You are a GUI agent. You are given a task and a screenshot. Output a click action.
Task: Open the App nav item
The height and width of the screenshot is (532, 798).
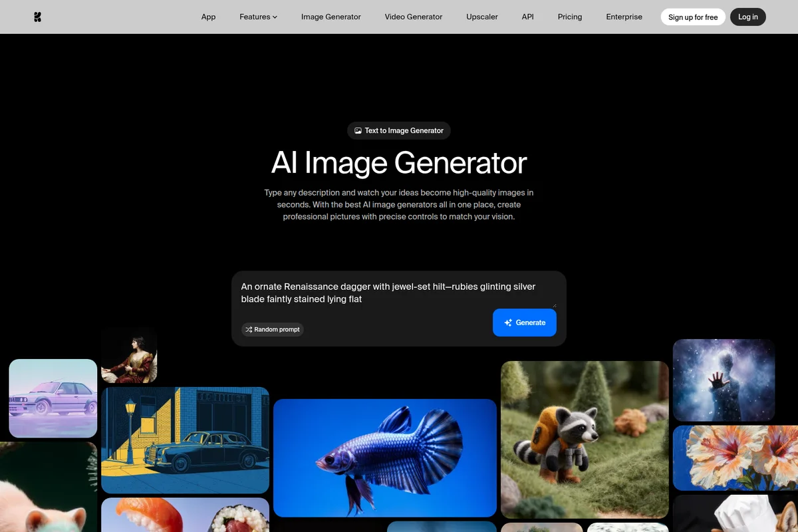(x=208, y=17)
